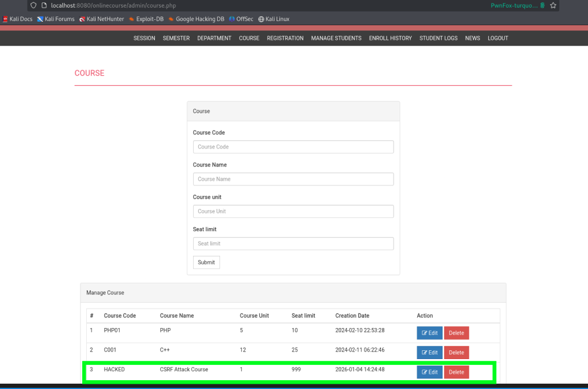588x389 pixels.
Task: Go to the COURSE menu
Action: pyautogui.click(x=249, y=38)
